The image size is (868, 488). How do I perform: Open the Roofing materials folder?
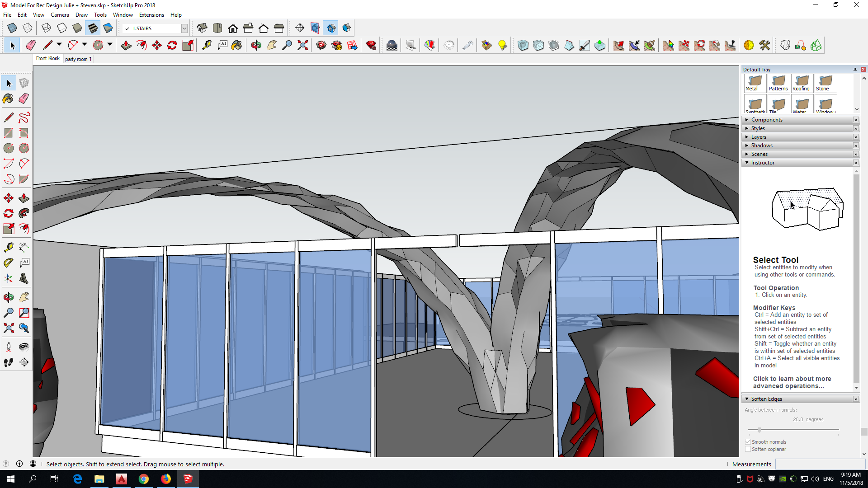[x=802, y=83]
